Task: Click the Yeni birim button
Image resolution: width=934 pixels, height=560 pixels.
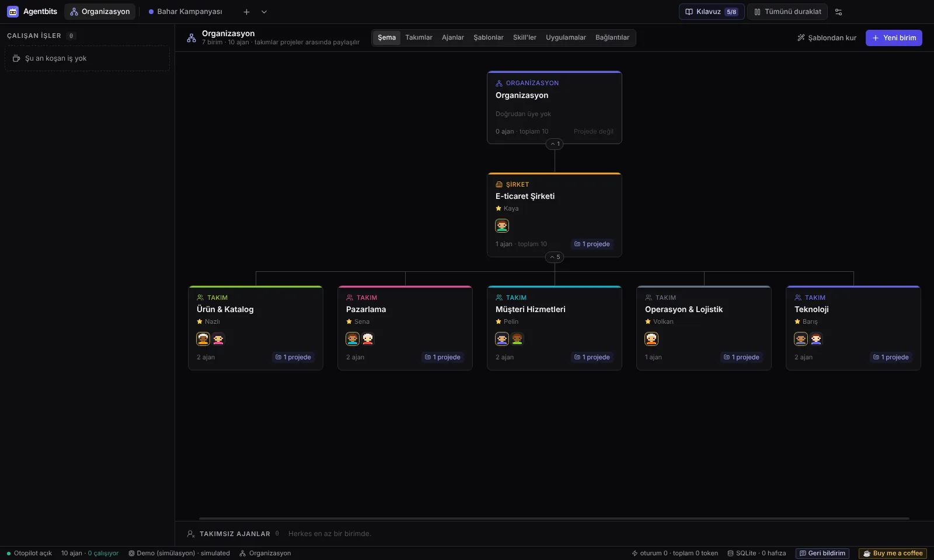Action: coord(894,38)
